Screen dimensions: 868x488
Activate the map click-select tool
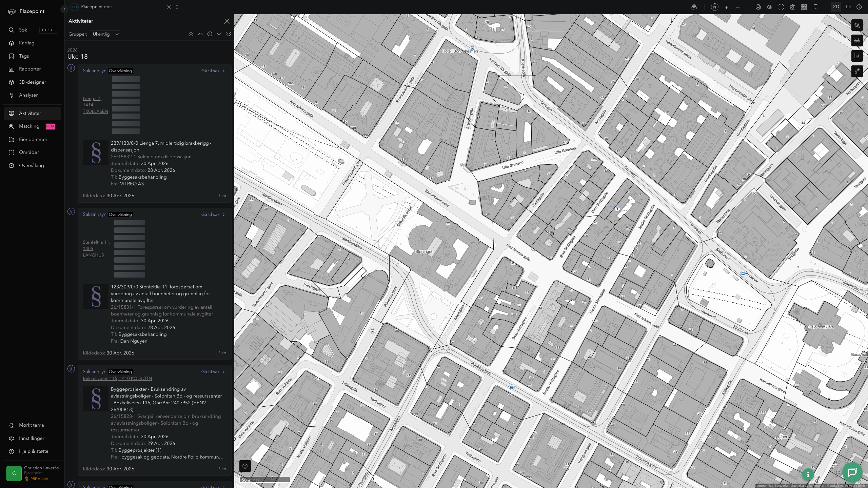point(857,25)
